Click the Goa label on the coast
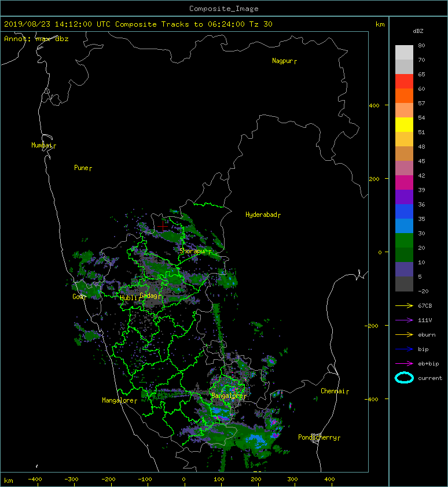 [x=78, y=297]
